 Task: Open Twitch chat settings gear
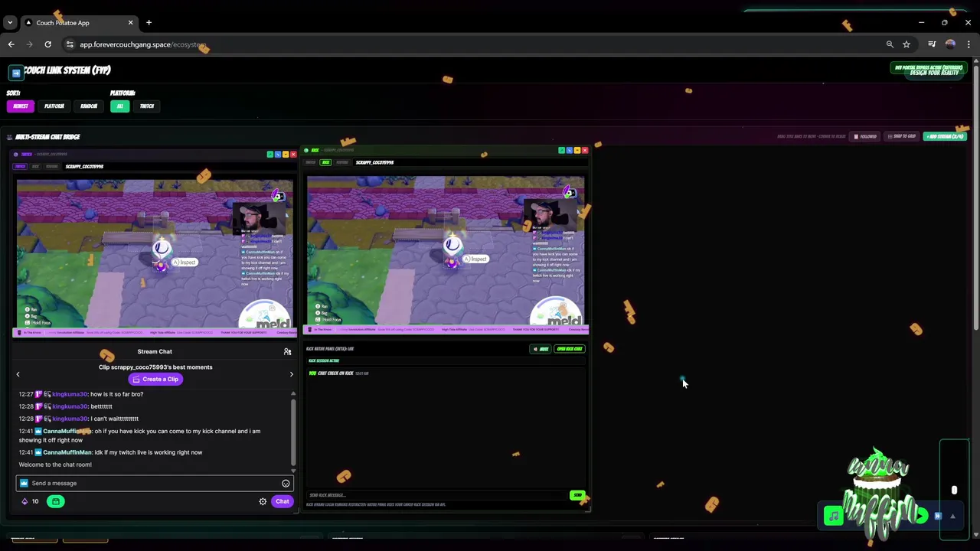(263, 501)
